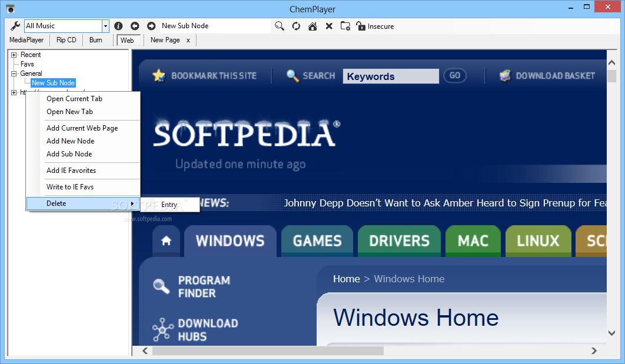Screen dimensions: 625x364
Task: Close the New Page tab
Action: tap(188, 40)
